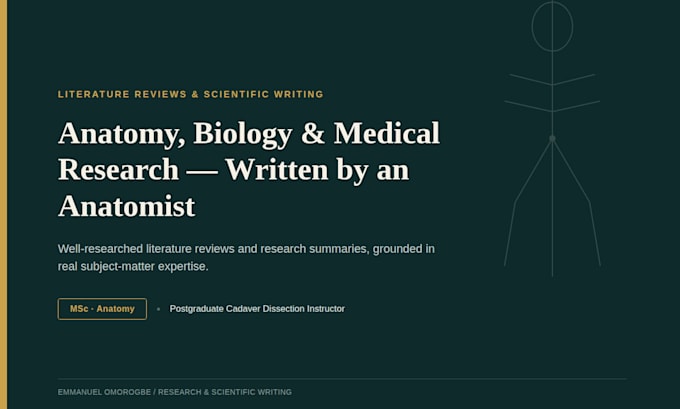Click 'real subject-matter expertise' text
The width and height of the screenshot is (680, 409).
pos(133,266)
